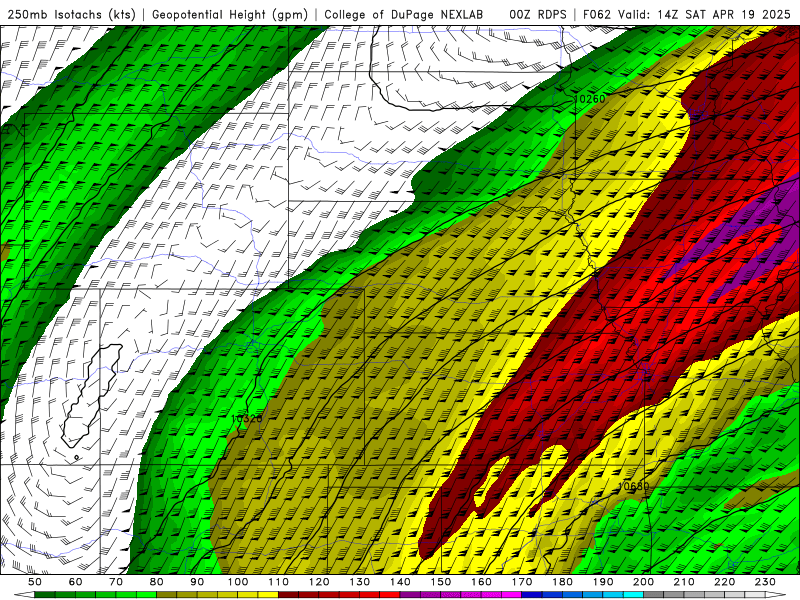Click the 'Geopotential Height (gpm)' header text

[230, 14]
